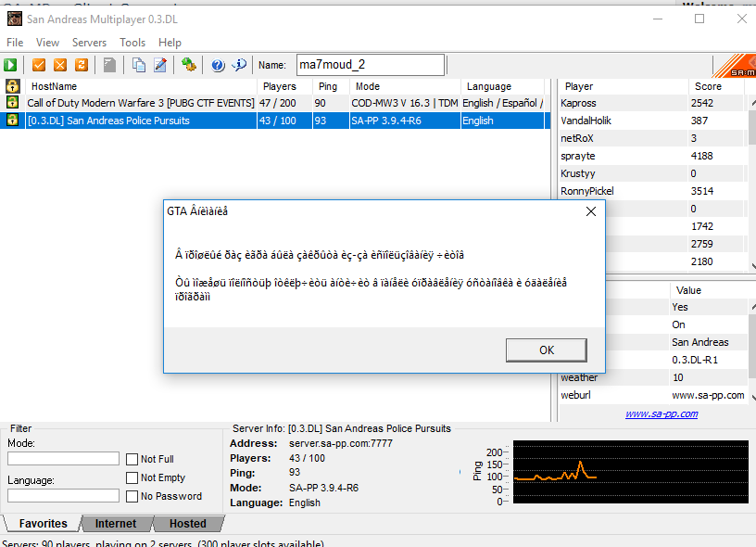
Task: Click the gray page toolbar icon
Action: click(x=110, y=65)
